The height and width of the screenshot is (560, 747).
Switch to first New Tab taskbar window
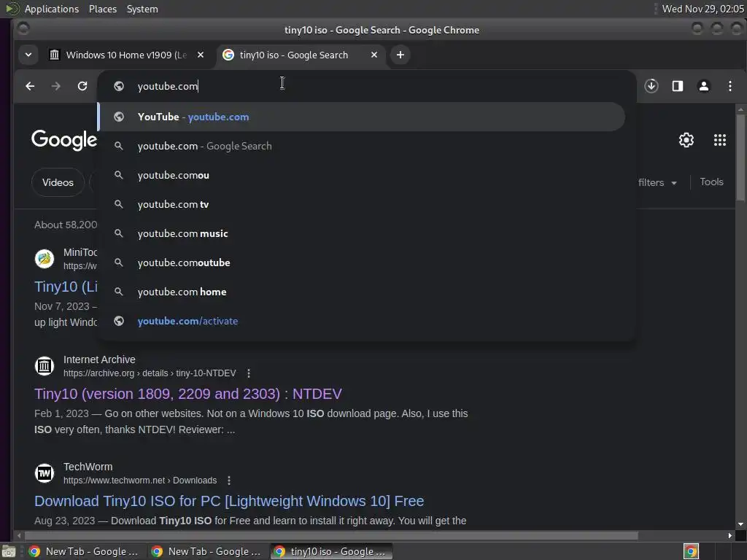pyautogui.click(x=85, y=551)
